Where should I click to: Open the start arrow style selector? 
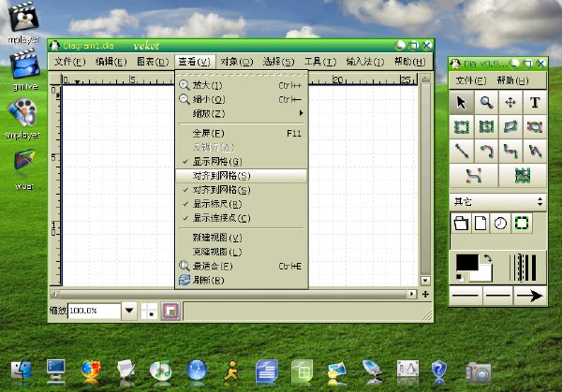(x=466, y=296)
